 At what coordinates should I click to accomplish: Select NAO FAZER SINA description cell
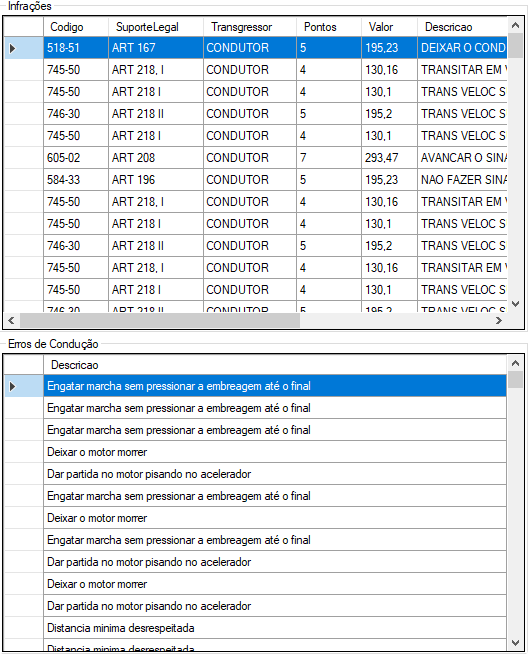(462, 180)
